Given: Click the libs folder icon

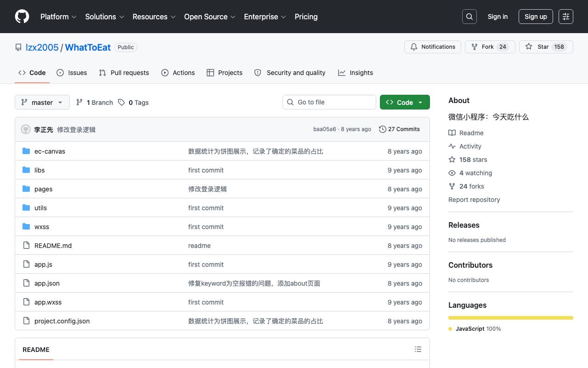Looking at the screenshot, I should [26, 170].
